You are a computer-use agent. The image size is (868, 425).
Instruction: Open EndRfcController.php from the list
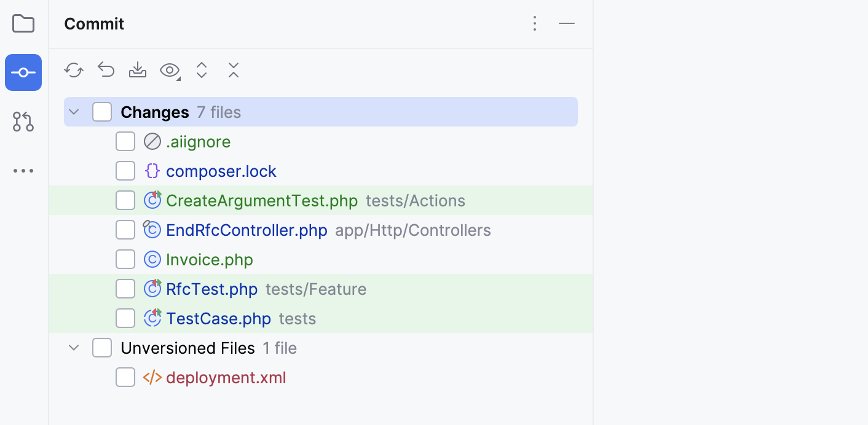click(x=247, y=230)
